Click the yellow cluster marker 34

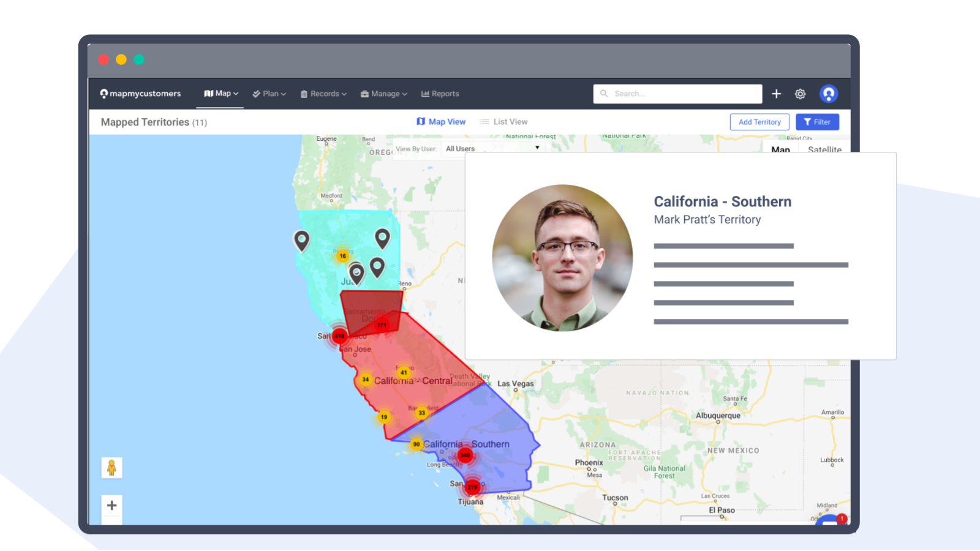coord(365,380)
